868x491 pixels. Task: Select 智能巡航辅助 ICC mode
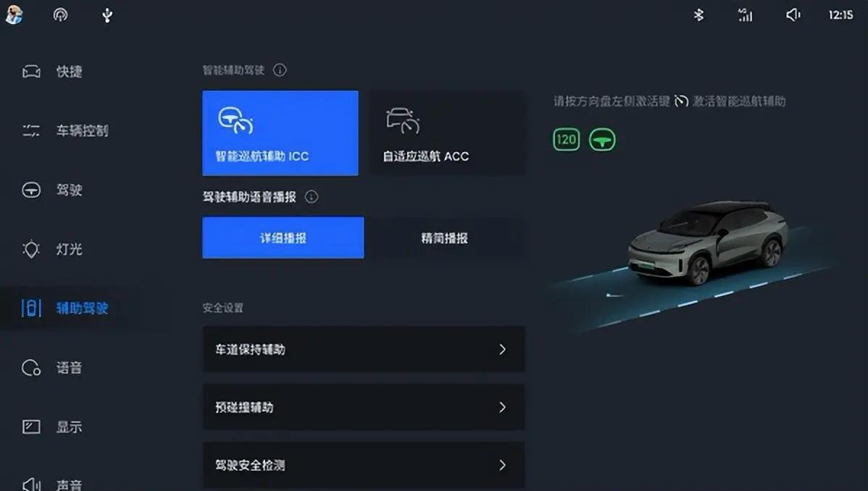280,133
